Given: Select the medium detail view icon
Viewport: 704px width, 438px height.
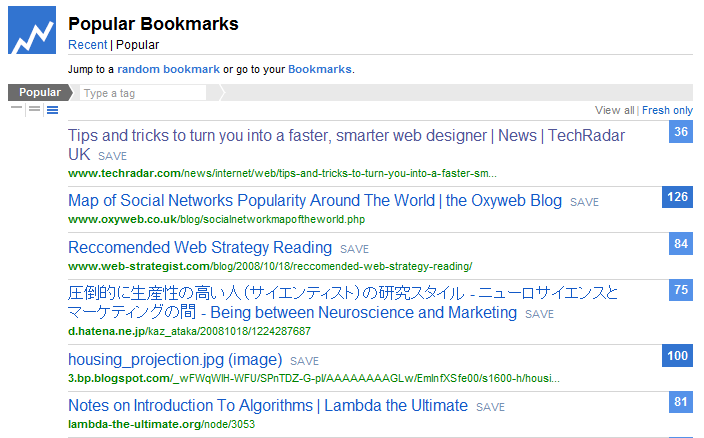Looking at the screenshot, I should pos(35,109).
